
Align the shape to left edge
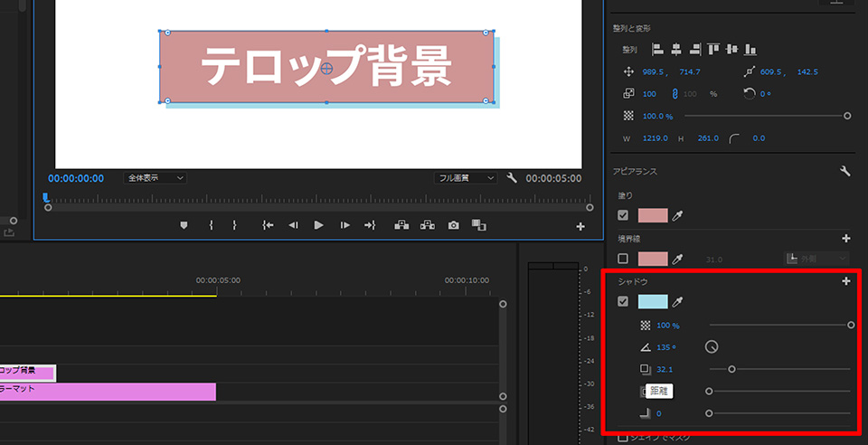click(657, 49)
